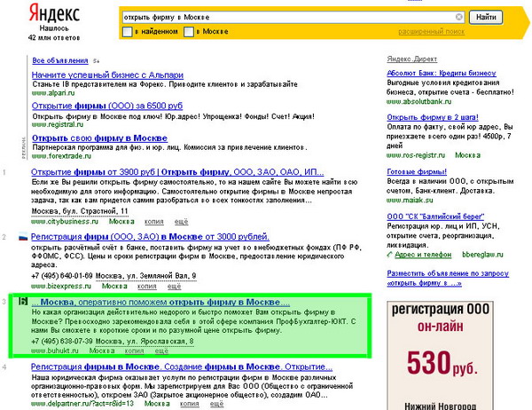Open ad 'Открыть фирму в 2 шага!'

[x=433, y=117]
